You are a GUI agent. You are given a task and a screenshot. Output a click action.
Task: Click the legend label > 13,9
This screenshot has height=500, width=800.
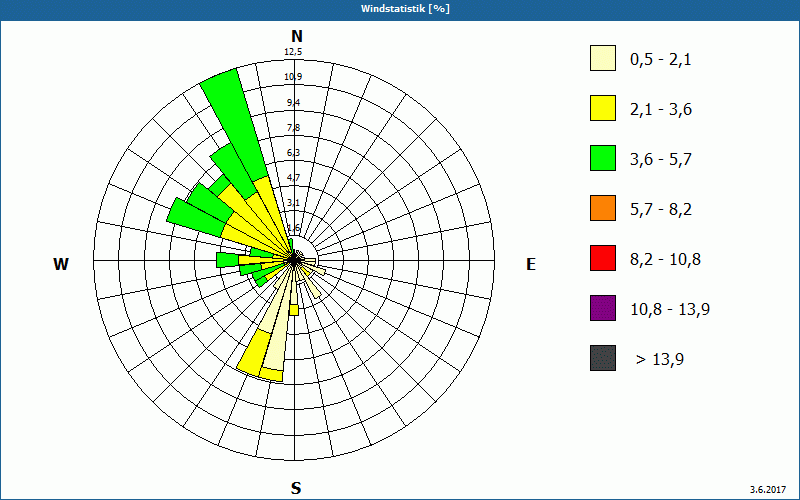[660, 360]
